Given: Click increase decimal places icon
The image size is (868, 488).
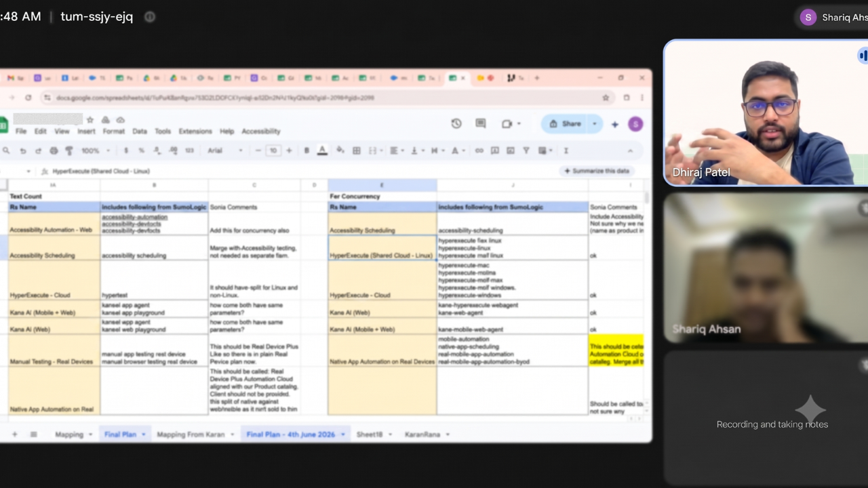Looking at the screenshot, I should [x=173, y=150].
